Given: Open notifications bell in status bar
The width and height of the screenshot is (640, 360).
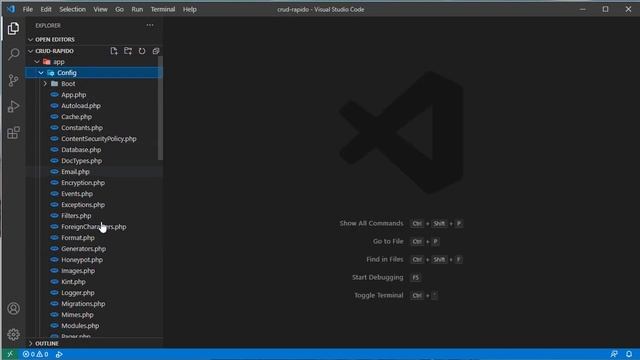Looking at the screenshot, I should pos(629,354).
